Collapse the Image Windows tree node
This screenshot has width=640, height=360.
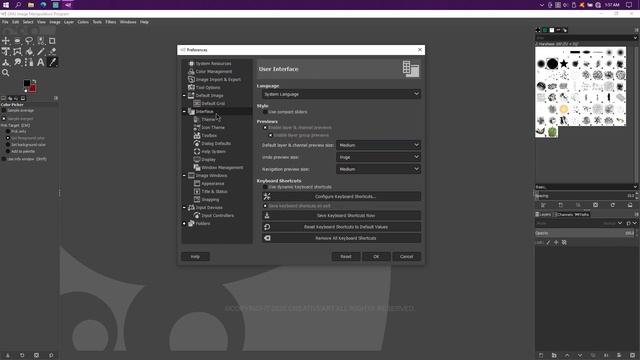(x=184, y=176)
